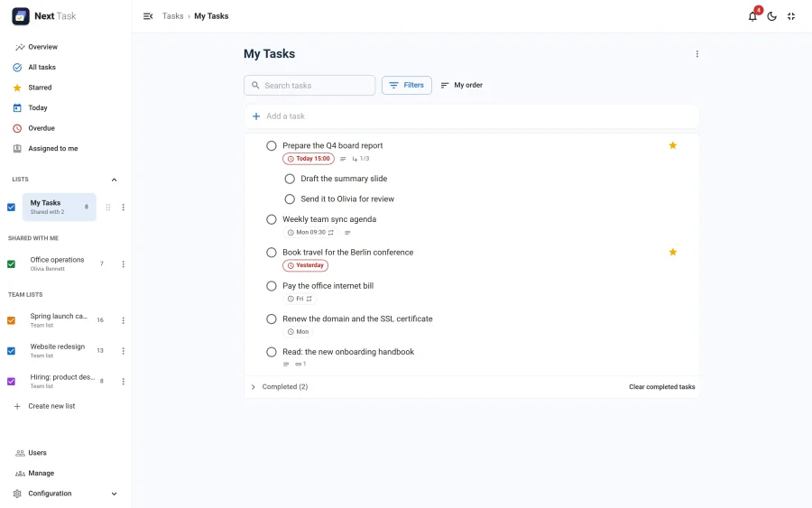Complete the Book travel for Berlin task
Viewport: 812px width, 508px height.
[x=272, y=252]
